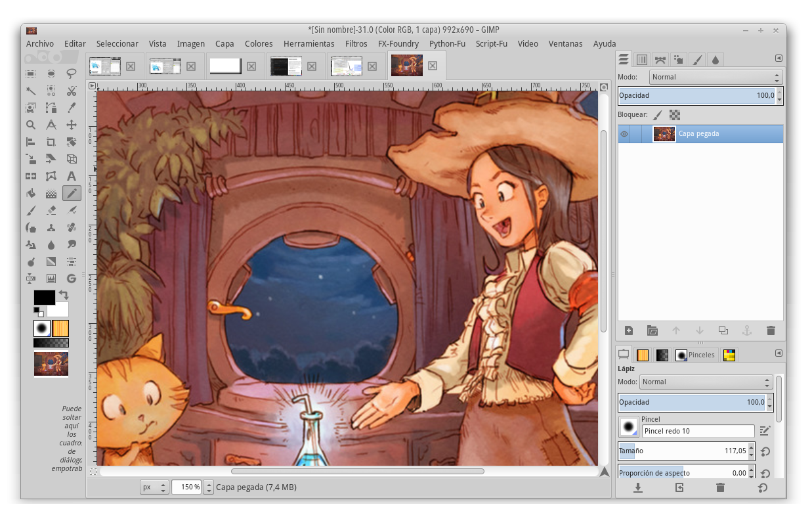
Task: Select the Measure compass tool
Action: coord(51,125)
